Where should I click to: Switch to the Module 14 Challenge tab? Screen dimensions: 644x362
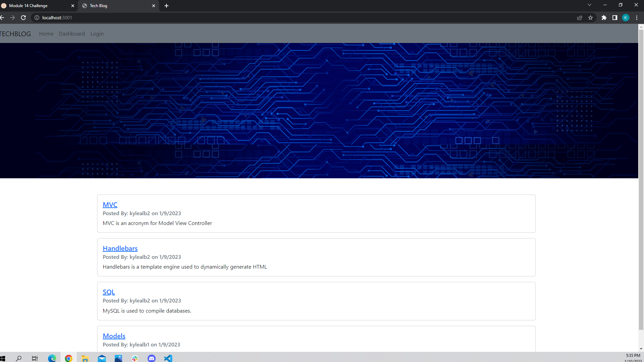[37, 6]
